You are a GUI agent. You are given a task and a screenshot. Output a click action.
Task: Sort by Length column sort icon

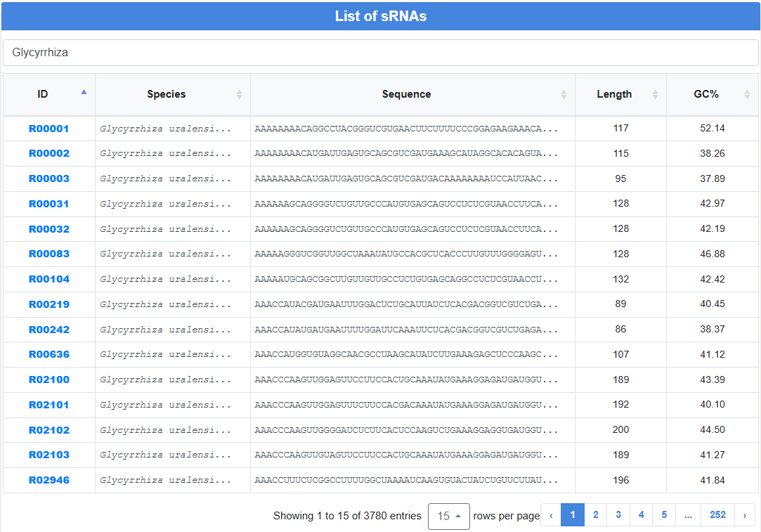pyautogui.click(x=655, y=95)
